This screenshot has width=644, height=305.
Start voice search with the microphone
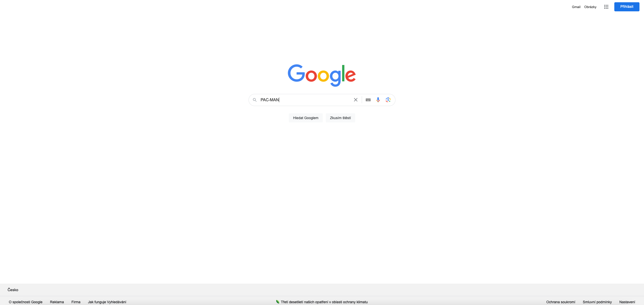pyautogui.click(x=378, y=100)
